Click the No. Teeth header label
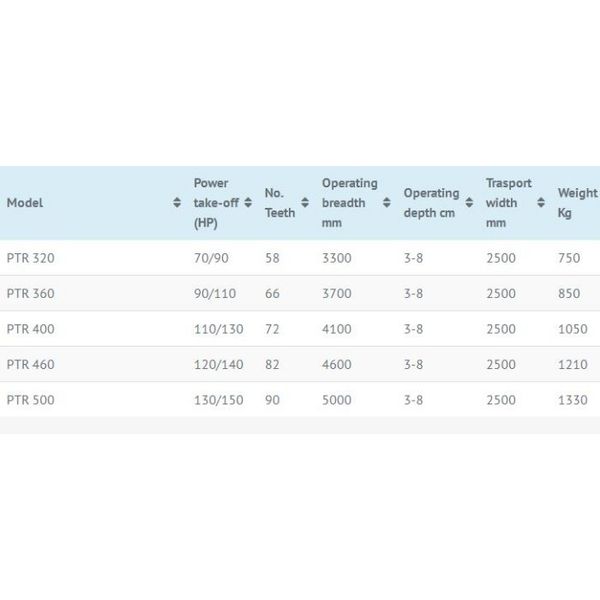Image resolution: width=600 pixels, height=600 pixels. coord(280,203)
